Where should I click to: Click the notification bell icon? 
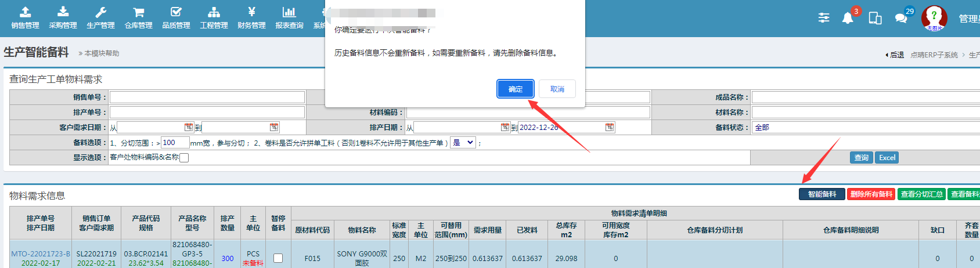coord(848,19)
